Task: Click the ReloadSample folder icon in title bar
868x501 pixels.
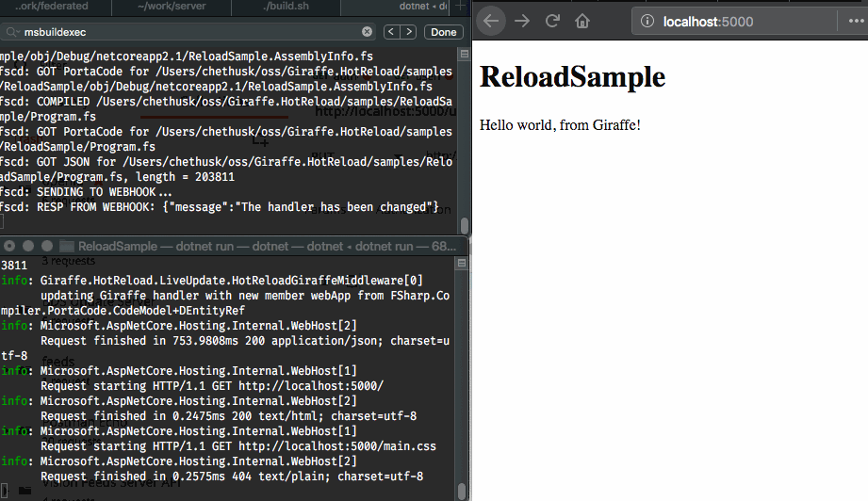Action: pos(66,246)
